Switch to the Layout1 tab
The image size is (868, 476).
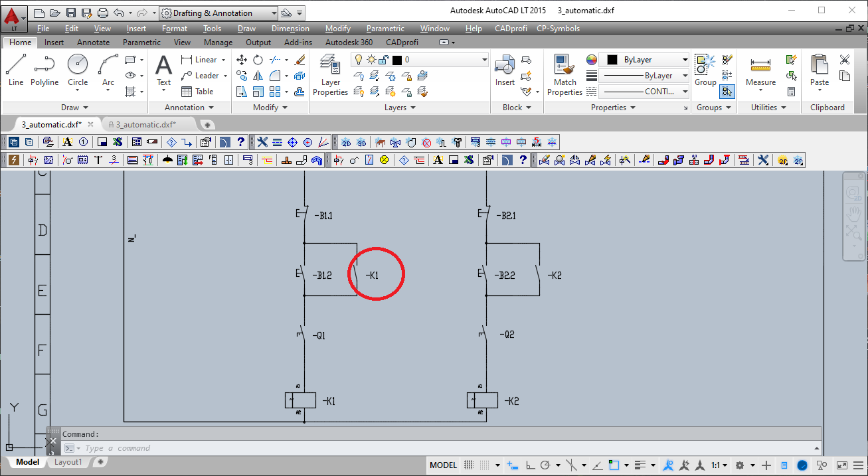click(x=68, y=462)
